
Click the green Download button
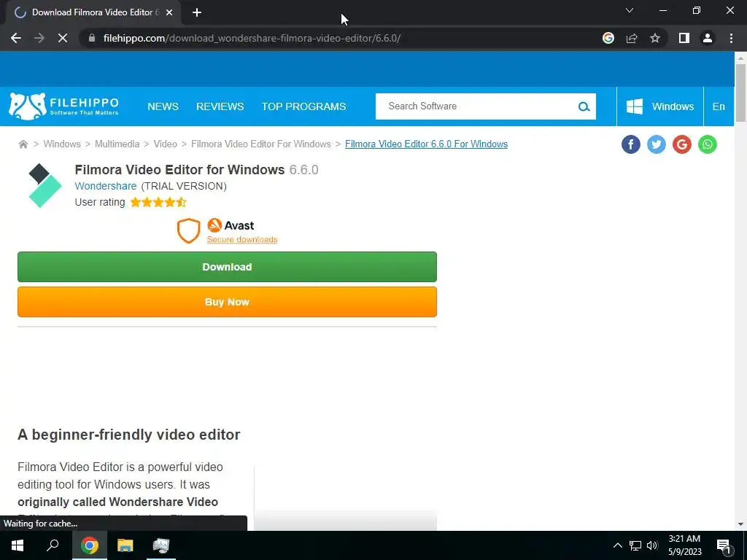(228, 267)
